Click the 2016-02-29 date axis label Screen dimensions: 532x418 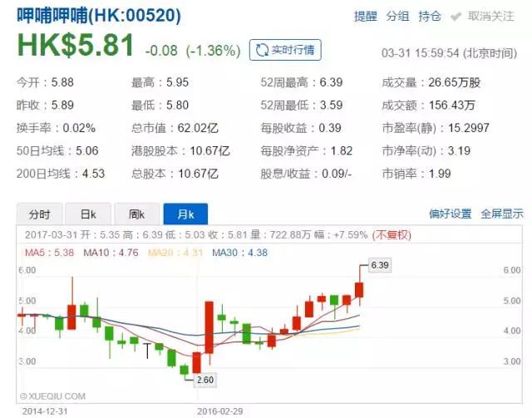219,411
